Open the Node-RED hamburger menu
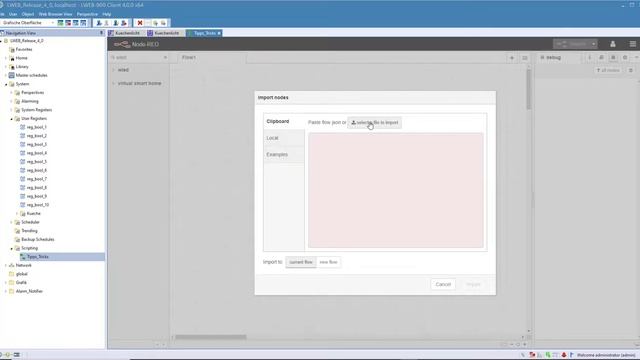This screenshot has width=640, height=360. (x=633, y=44)
